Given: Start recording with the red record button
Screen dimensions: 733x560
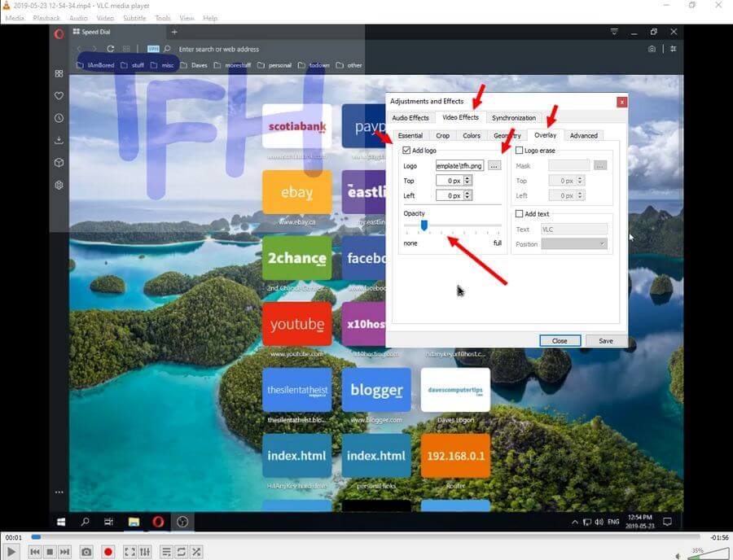Looking at the screenshot, I should (x=108, y=552).
